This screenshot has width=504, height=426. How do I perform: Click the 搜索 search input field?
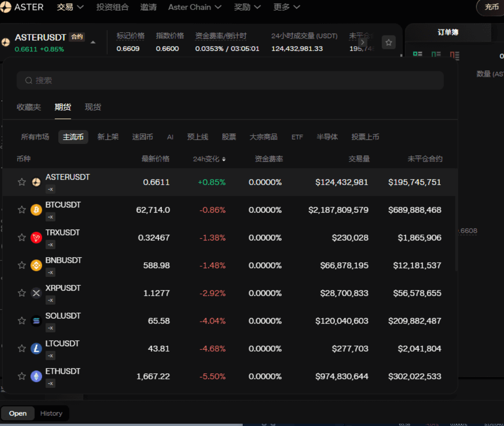[x=230, y=80]
